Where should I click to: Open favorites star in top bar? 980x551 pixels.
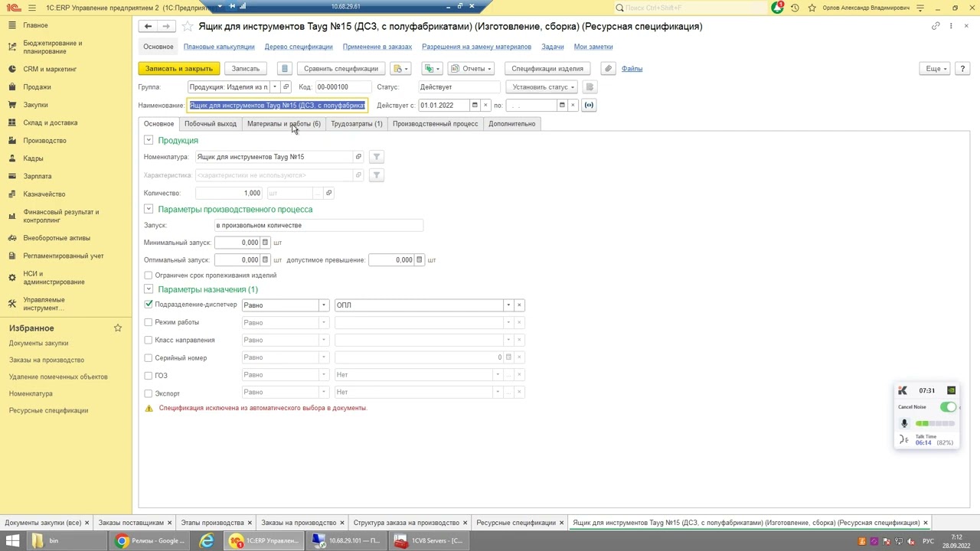[812, 8]
